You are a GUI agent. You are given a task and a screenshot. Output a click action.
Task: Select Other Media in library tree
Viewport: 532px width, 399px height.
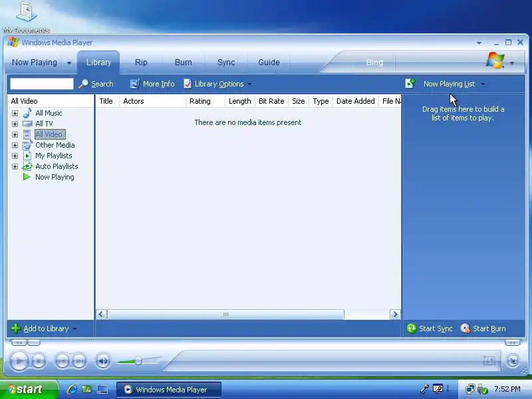click(55, 145)
